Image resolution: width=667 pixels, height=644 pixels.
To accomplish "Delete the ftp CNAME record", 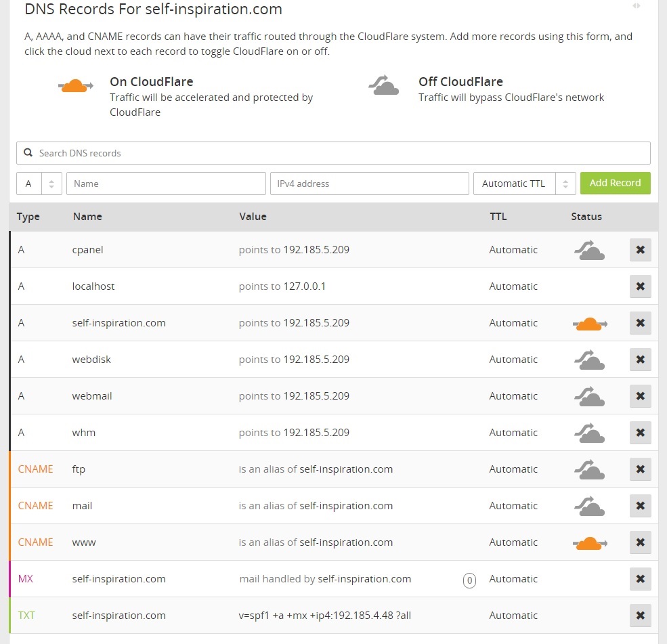I will pos(640,469).
